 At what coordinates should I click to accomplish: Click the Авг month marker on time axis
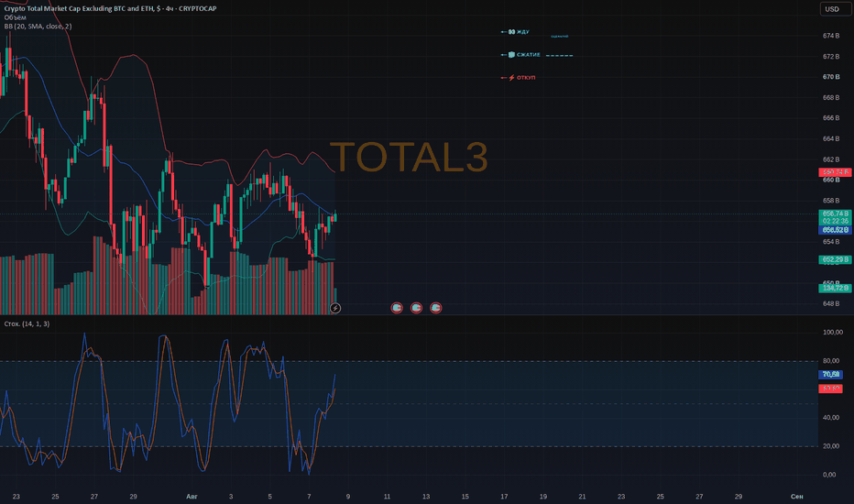pyautogui.click(x=192, y=497)
